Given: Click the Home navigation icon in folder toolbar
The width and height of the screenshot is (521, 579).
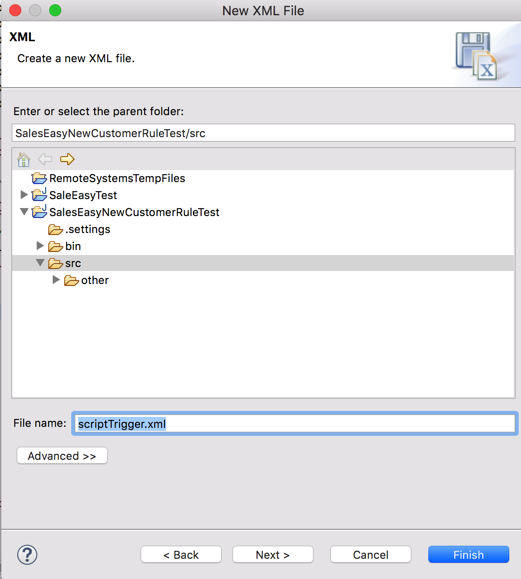Looking at the screenshot, I should [x=24, y=160].
